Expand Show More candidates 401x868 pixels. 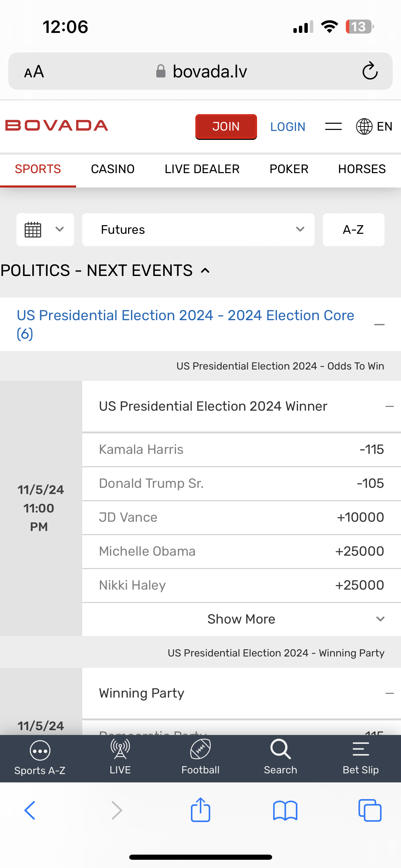click(x=242, y=619)
